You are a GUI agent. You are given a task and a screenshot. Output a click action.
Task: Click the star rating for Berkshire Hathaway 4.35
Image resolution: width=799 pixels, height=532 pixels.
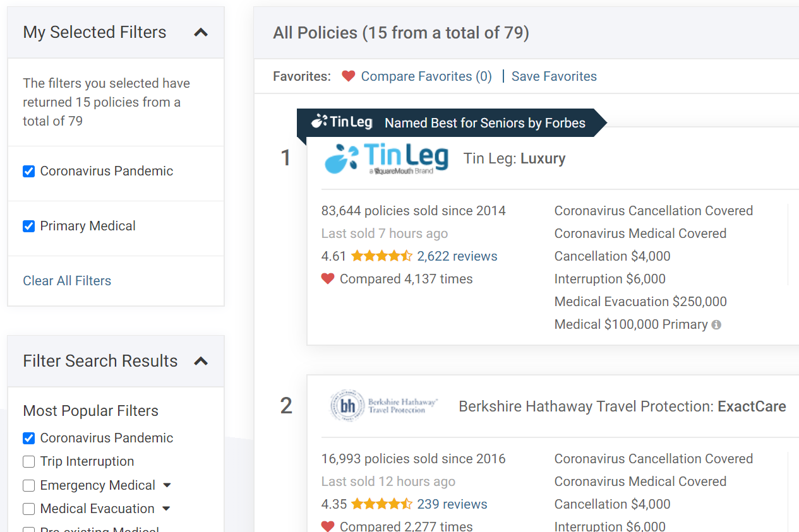point(381,504)
